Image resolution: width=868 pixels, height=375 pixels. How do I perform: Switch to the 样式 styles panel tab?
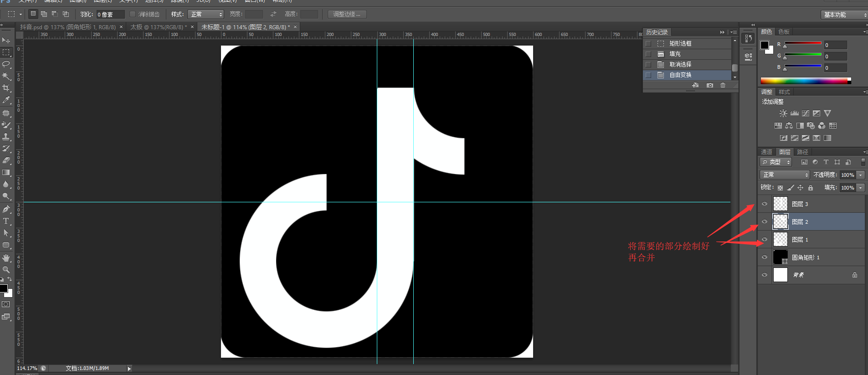pos(784,92)
